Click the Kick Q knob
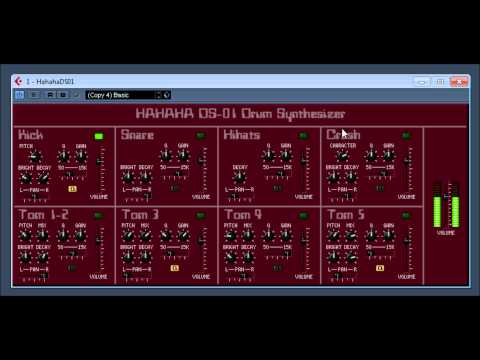The height and width of the screenshot is (360, 480). (63, 156)
